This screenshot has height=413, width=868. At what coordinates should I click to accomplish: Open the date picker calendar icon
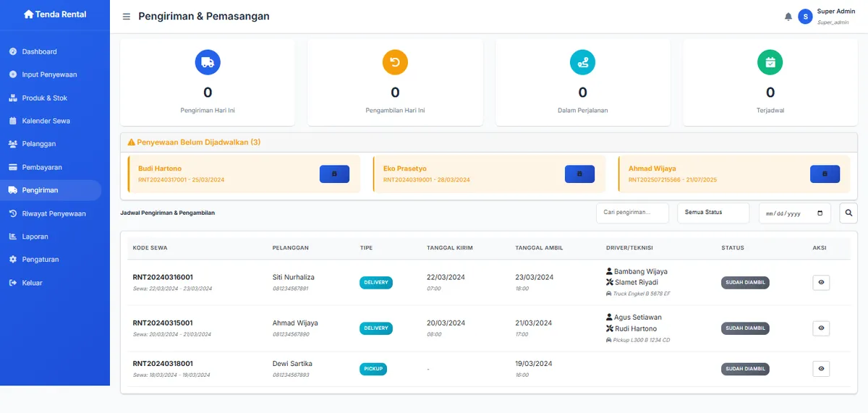tap(820, 213)
